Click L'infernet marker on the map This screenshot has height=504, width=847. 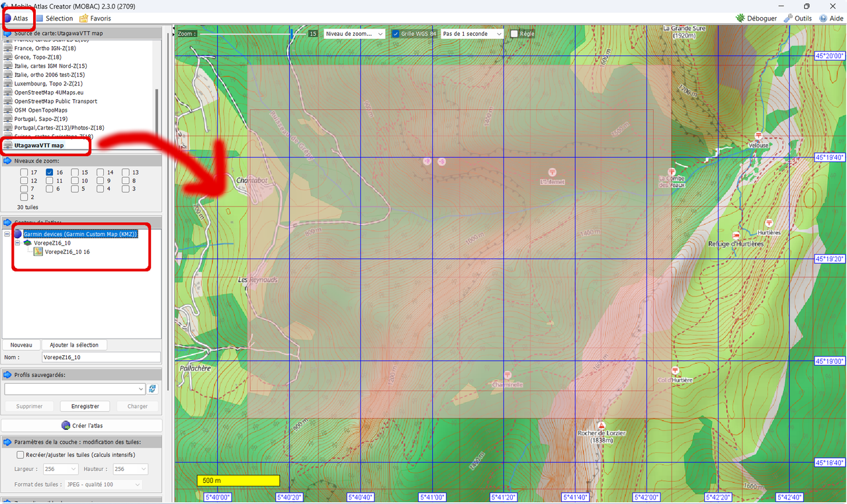click(552, 172)
